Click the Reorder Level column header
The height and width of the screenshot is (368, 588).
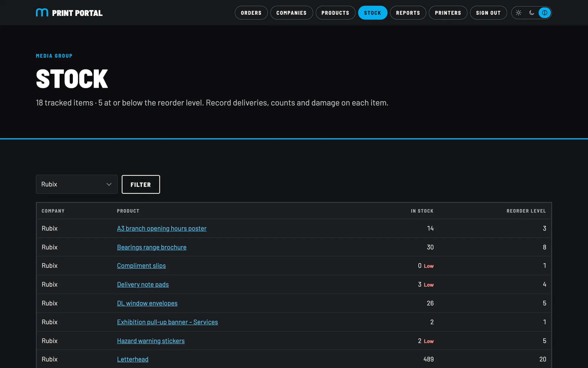coord(526,211)
